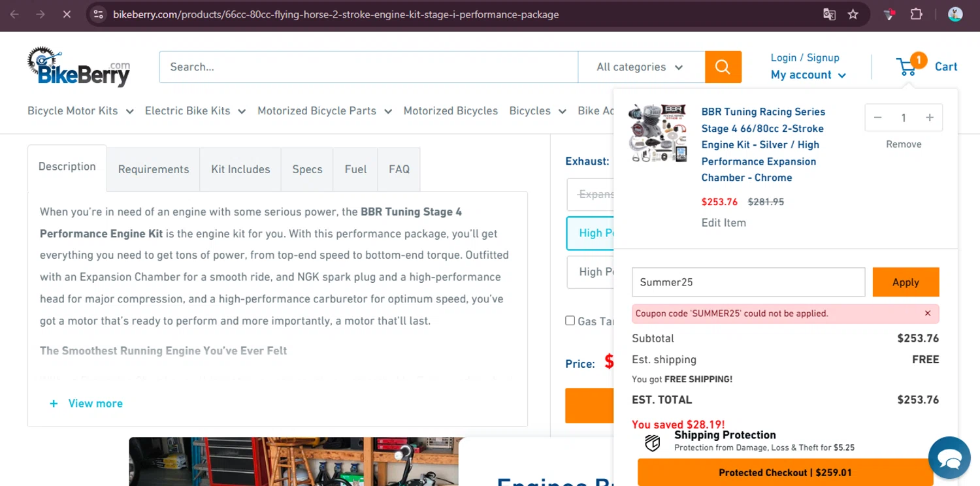This screenshot has width=980, height=486.
Task: Click the red extension icon in toolbar
Action: click(889, 14)
